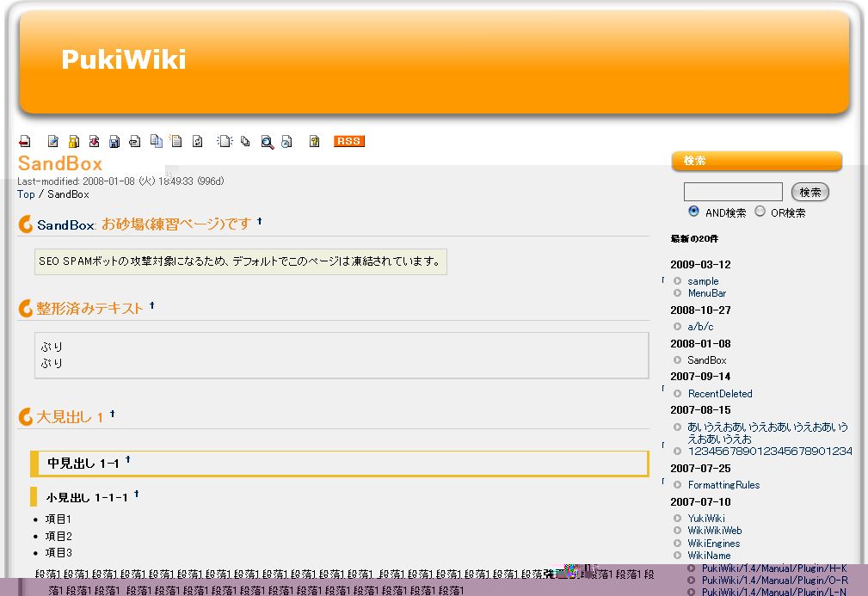Click the Edit page icon
Screen dimensions: 868x596
pos(53,142)
